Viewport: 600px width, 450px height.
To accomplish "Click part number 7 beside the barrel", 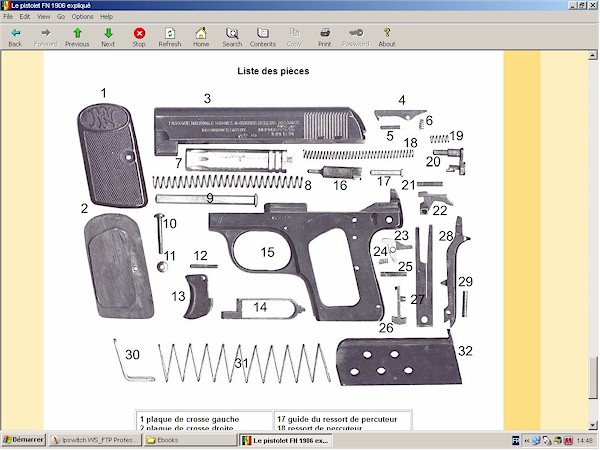I will (x=178, y=163).
